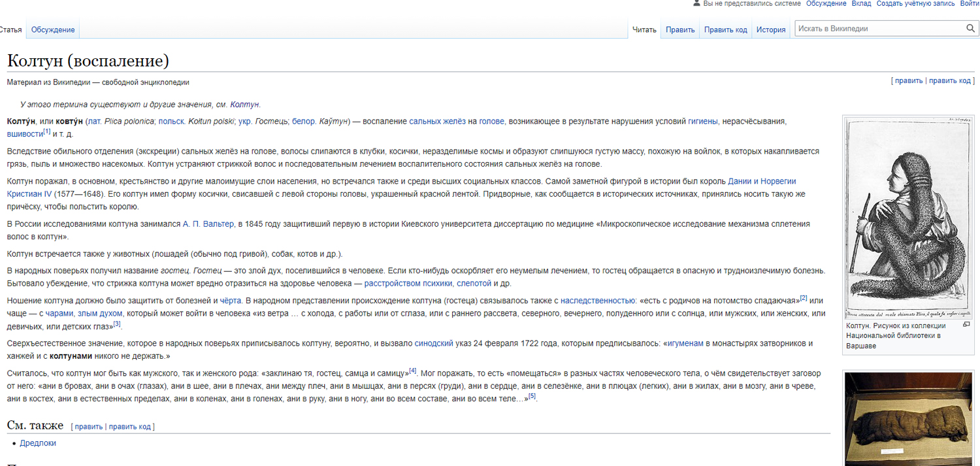Click the text Вы не представились системе

[752, 4]
